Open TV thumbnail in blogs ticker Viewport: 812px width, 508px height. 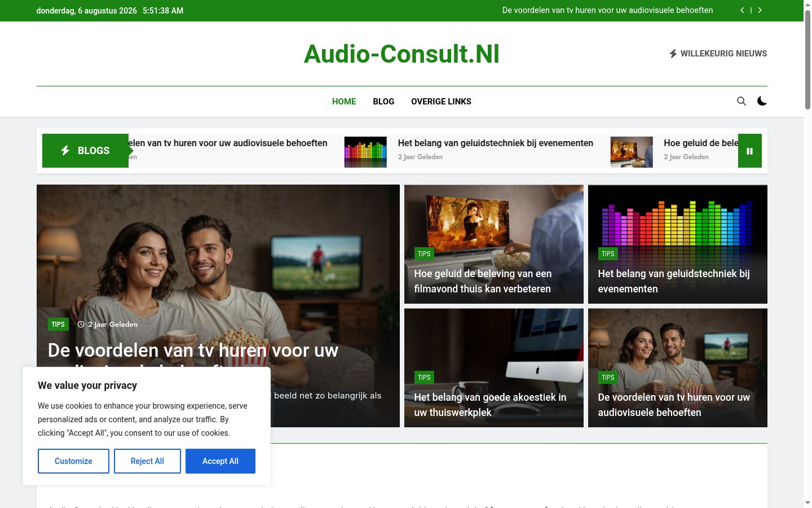click(x=632, y=152)
